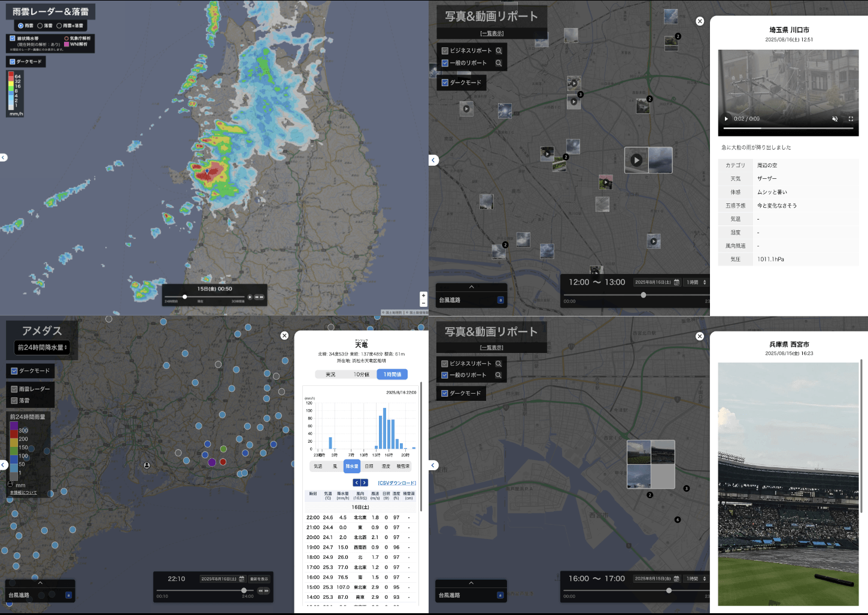Open calendar picker in AMeDAS time panel

tap(242, 579)
